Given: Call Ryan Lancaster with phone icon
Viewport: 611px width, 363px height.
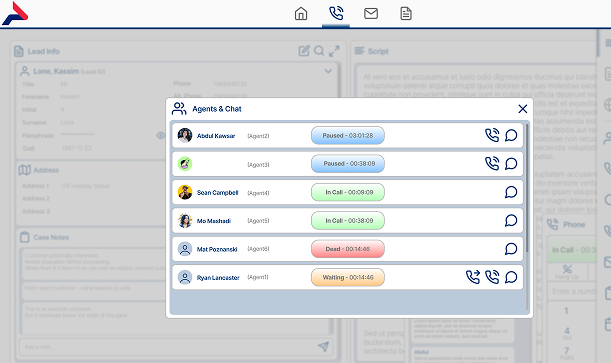Looking at the screenshot, I should (492, 277).
